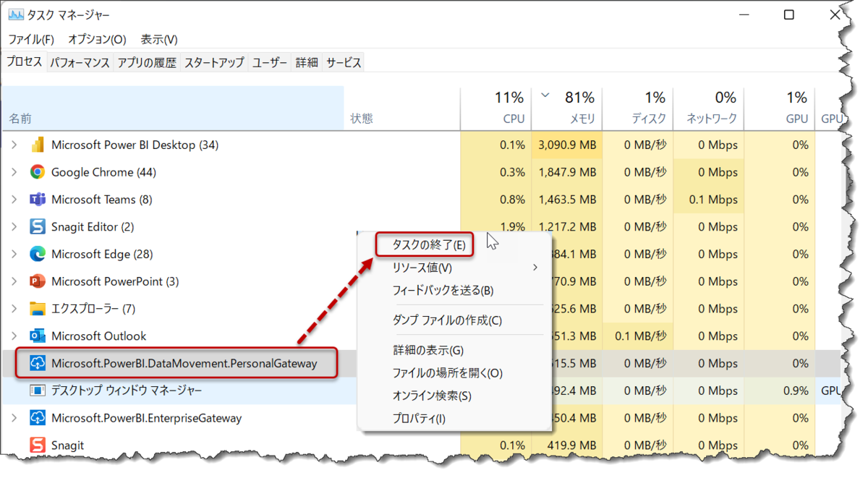868x478 pixels.
Task: Switch to the 詳細 tab
Action: coord(307,63)
